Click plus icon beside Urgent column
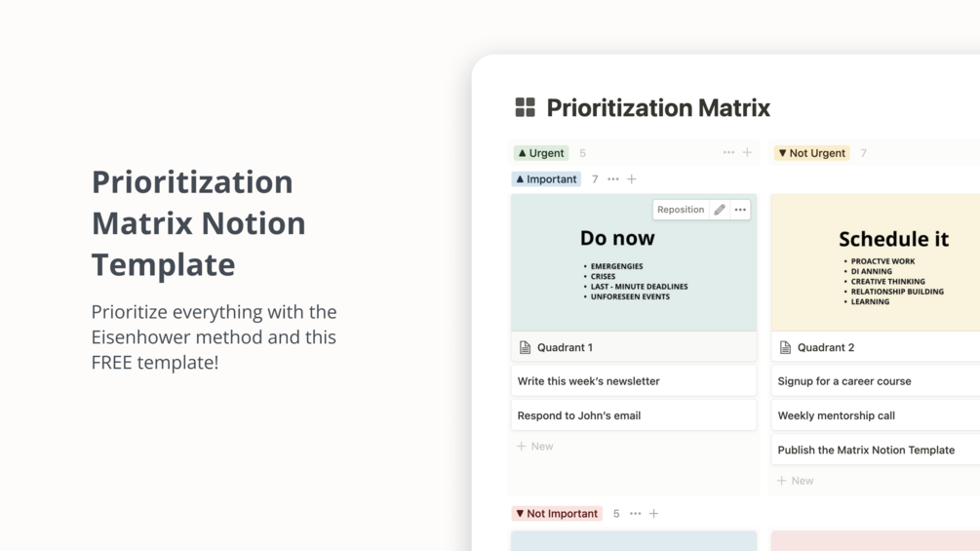The height and width of the screenshot is (551, 980). 747,153
